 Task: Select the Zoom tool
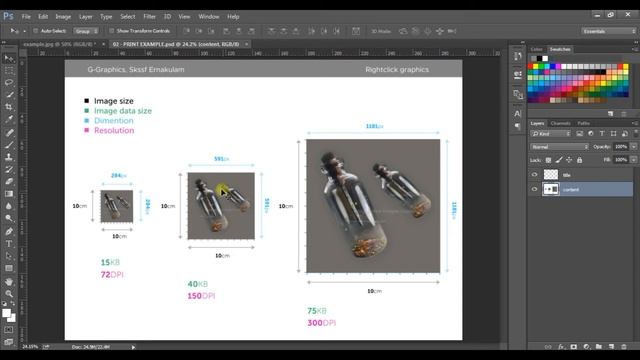[9, 293]
